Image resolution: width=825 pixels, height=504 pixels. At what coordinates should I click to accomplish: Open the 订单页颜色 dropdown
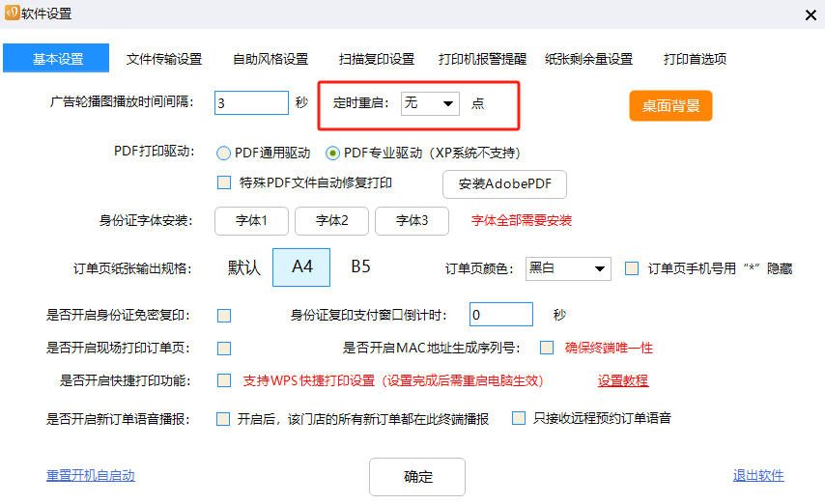[x=569, y=268]
